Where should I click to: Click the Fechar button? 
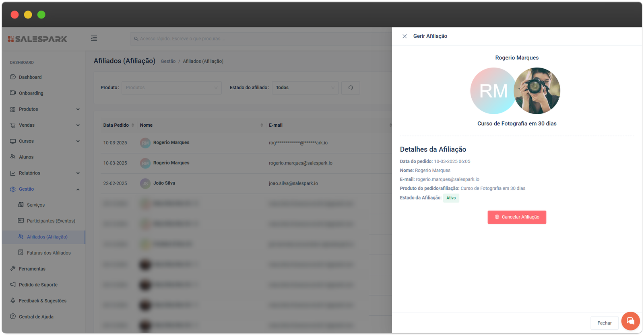click(x=604, y=323)
